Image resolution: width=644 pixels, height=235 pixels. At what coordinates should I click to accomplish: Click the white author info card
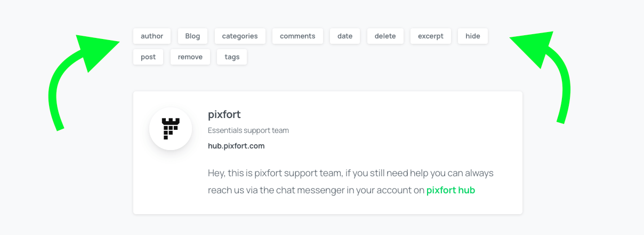pyautogui.click(x=328, y=153)
